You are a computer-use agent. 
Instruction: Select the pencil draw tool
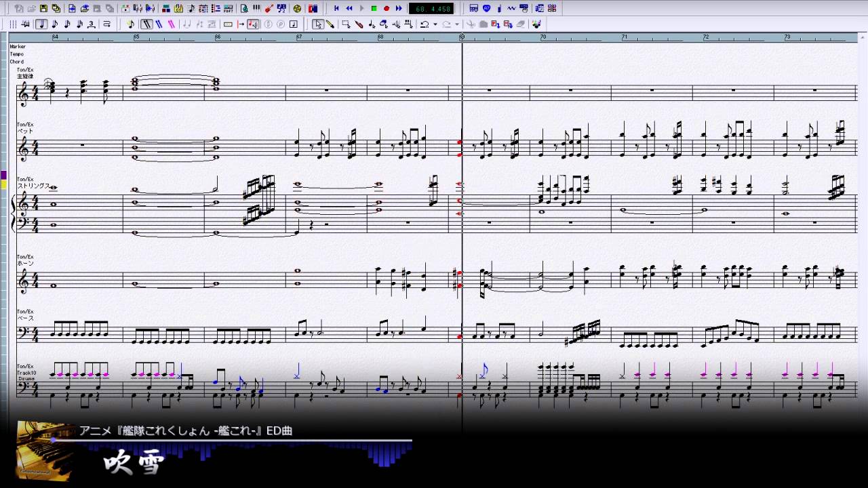[x=330, y=24]
